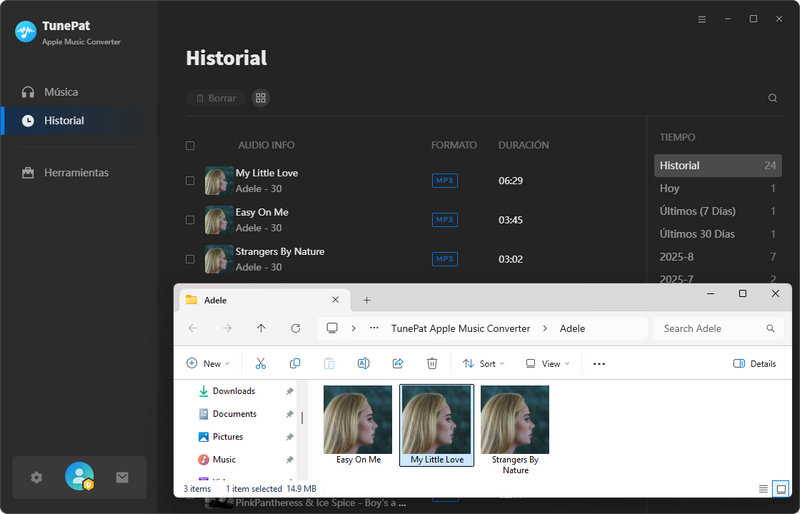Open TunePat hamburger menu icon
The height and width of the screenshot is (514, 800).
[701, 19]
